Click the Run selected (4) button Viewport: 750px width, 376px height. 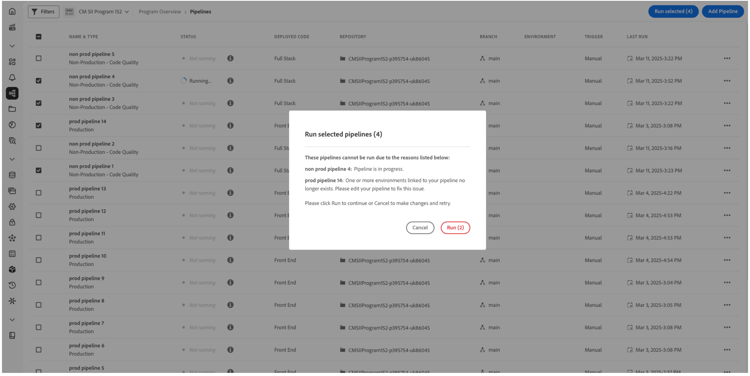673,11
